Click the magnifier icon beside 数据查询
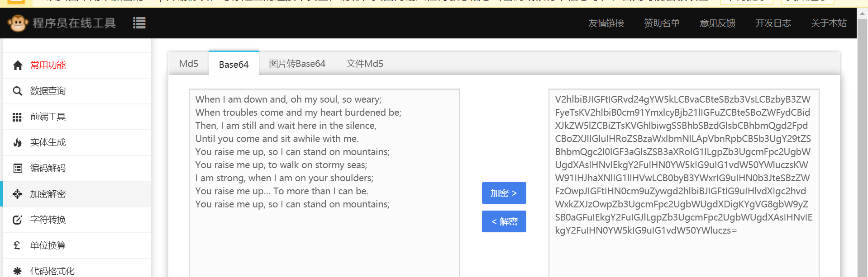The height and width of the screenshot is (277, 868). [x=18, y=91]
